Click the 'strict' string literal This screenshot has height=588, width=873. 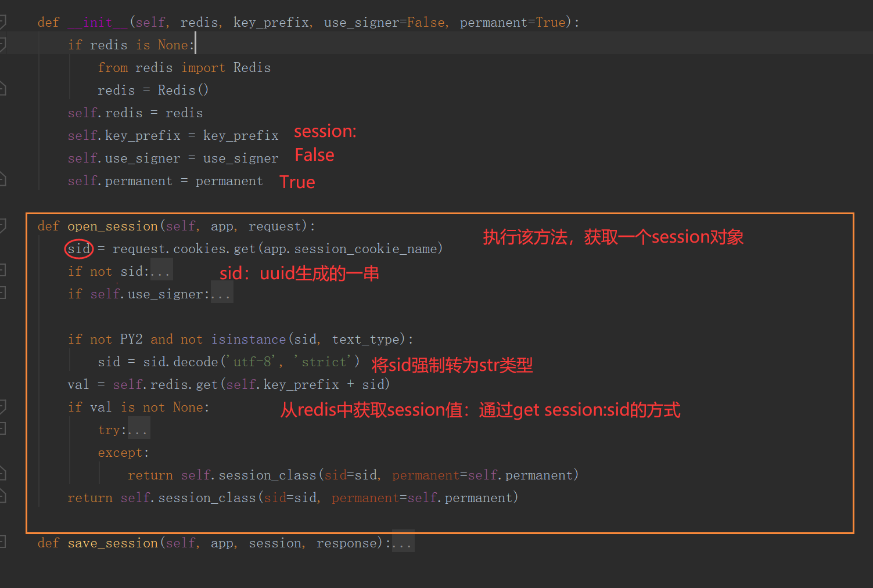324,362
